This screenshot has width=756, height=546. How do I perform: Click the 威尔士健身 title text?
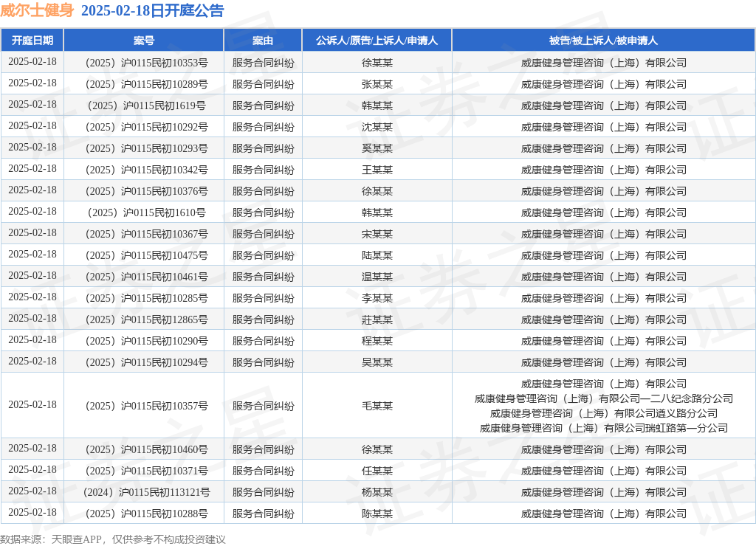37,10
